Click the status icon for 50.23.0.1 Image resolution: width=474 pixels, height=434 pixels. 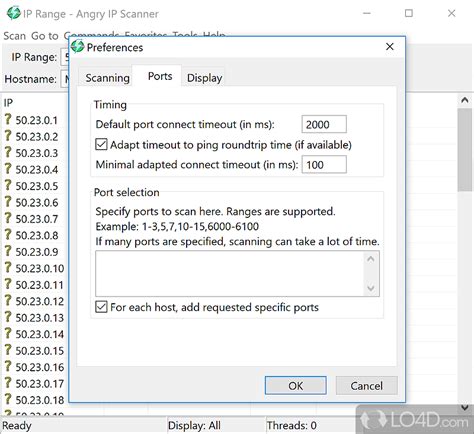[8, 119]
